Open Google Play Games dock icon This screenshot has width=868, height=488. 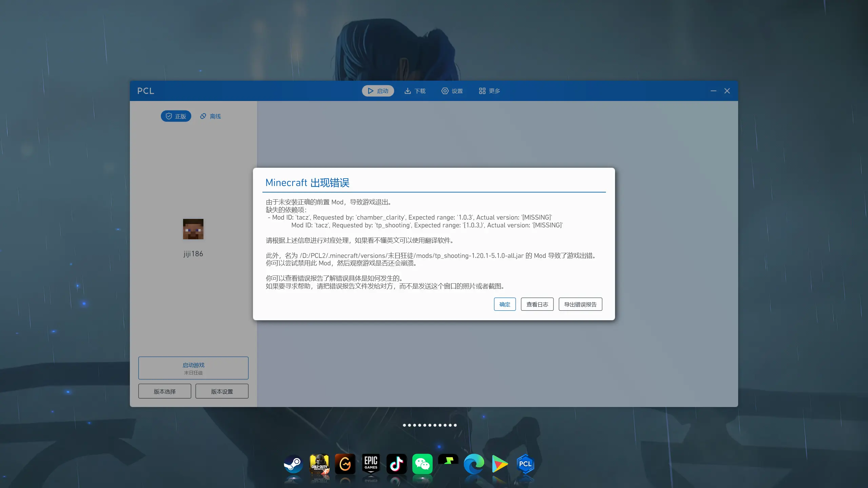(499, 464)
